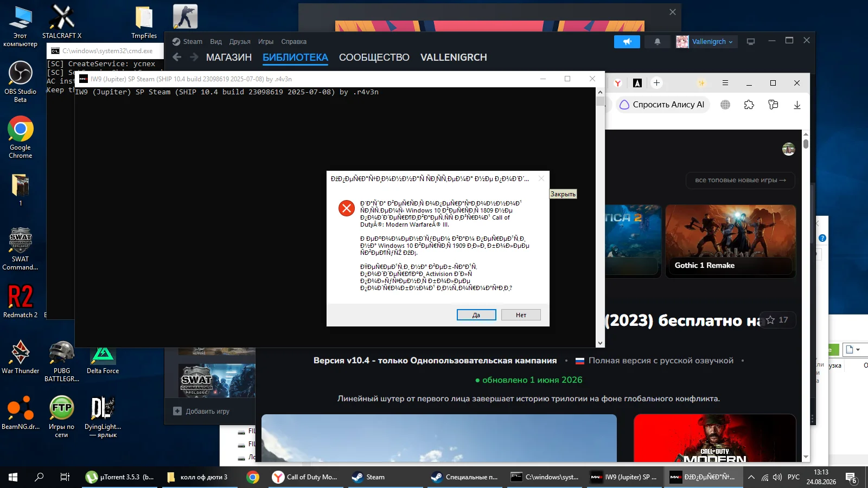The width and height of the screenshot is (868, 488).
Task: Select the PUBG BATTLEGROUNDS desktop icon
Action: [x=62, y=361]
